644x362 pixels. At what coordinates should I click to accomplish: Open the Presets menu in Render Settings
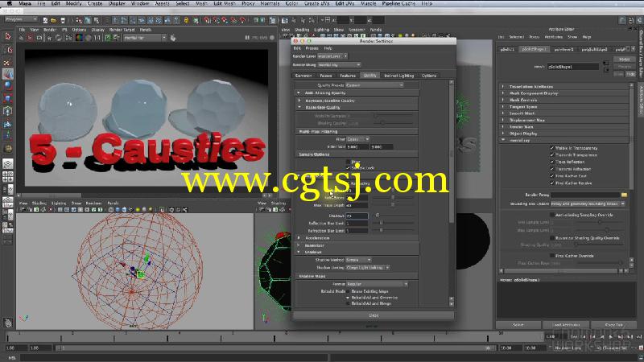click(x=312, y=48)
